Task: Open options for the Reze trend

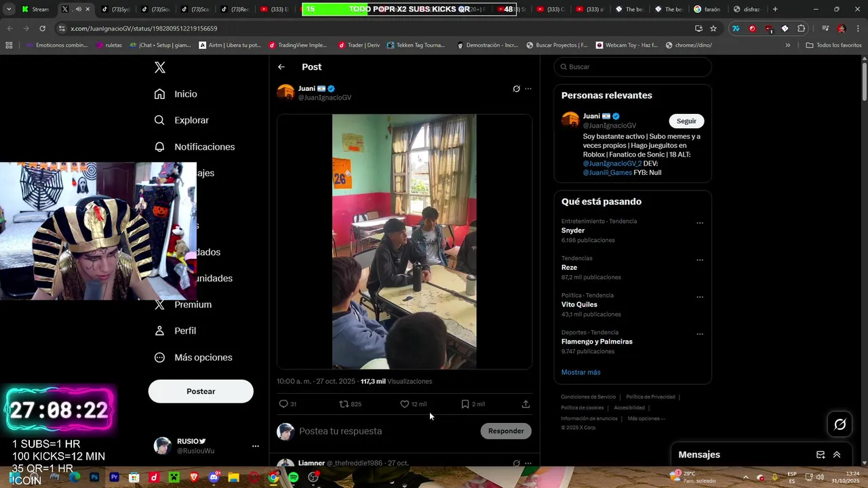Action: tap(700, 260)
